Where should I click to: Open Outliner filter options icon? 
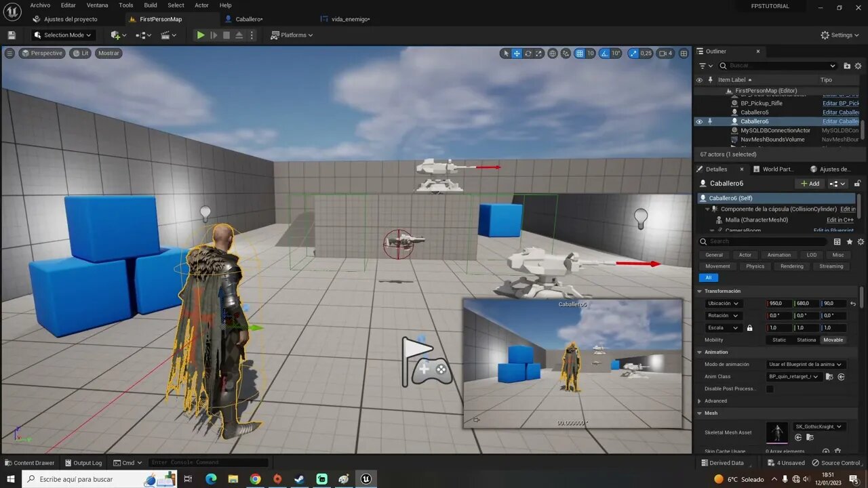point(706,66)
